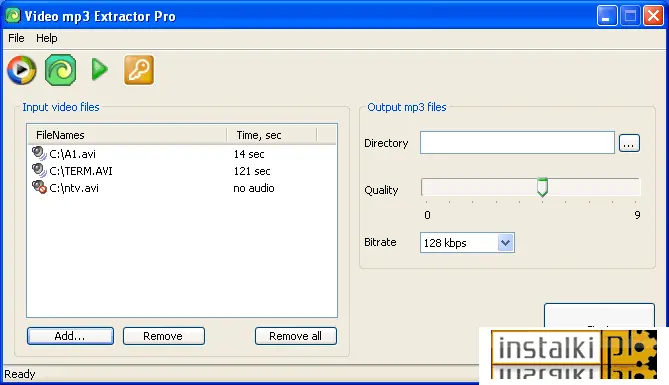
Task: Click the Remove all button
Action: [x=296, y=336]
